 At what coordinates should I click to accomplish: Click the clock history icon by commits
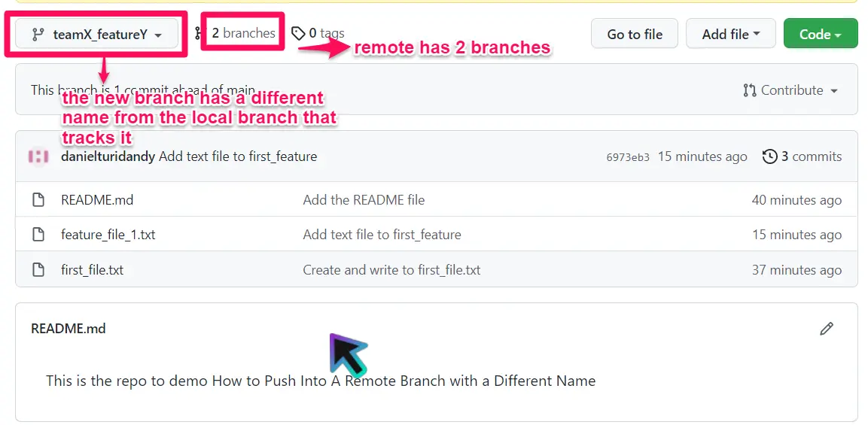[769, 156]
